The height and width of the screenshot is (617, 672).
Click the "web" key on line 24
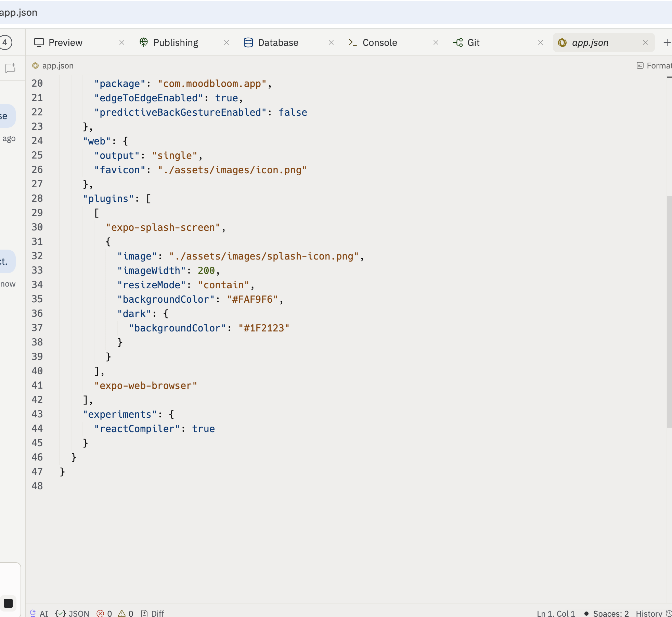click(x=97, y=141)
